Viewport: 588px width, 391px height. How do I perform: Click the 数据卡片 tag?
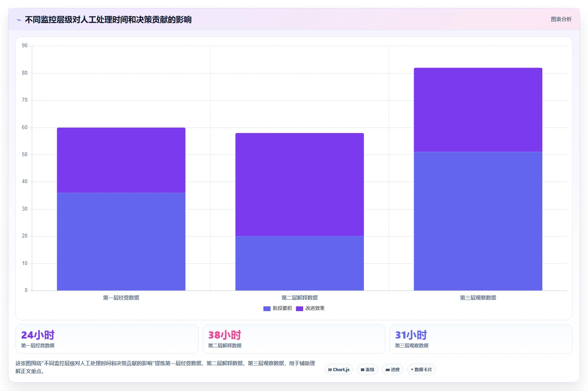tap(421, 370)
